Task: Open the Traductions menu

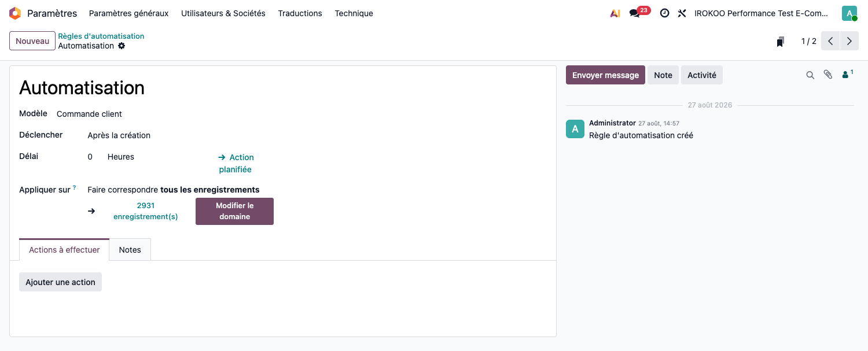Action: (300, 13)
